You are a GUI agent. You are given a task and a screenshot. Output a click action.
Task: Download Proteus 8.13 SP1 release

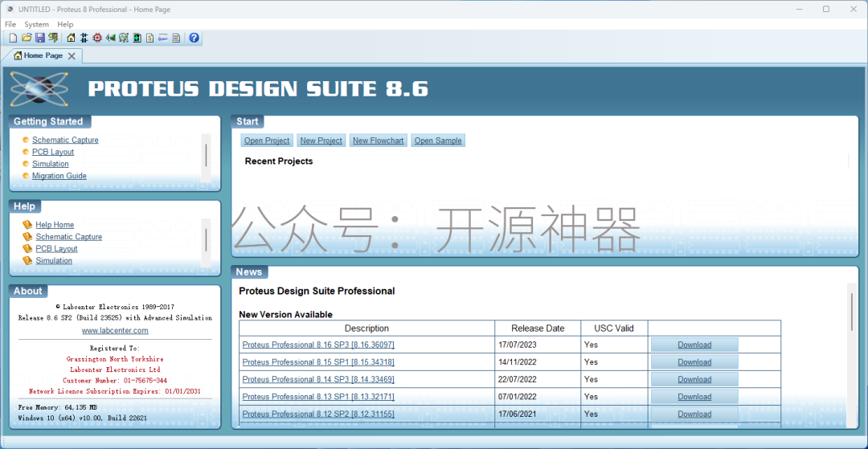[x=694, y=397]
